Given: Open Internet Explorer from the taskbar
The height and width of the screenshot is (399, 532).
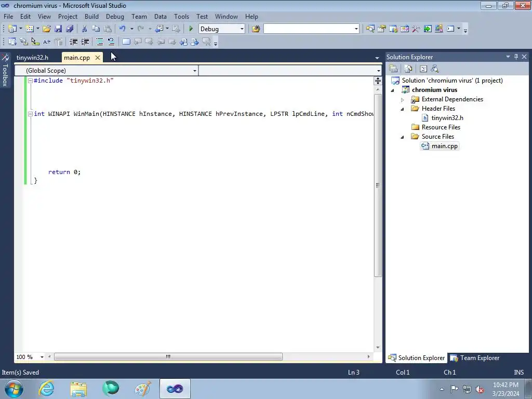Looking at the screenshot, I should [x=46, y=389].
